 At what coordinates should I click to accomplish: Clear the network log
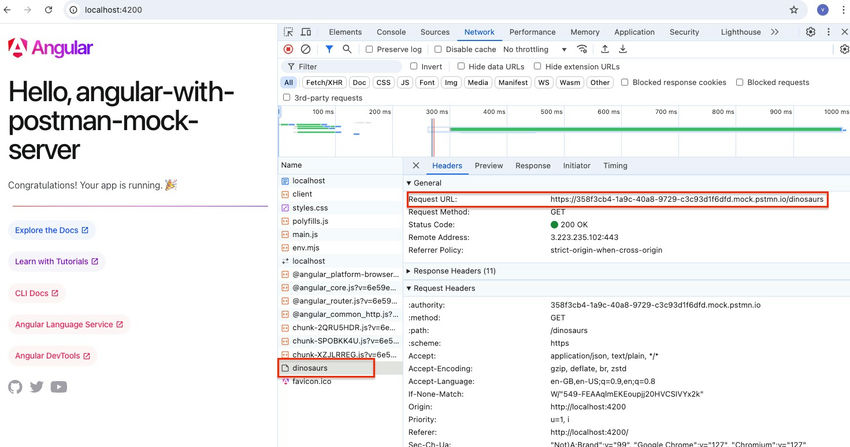307,49
